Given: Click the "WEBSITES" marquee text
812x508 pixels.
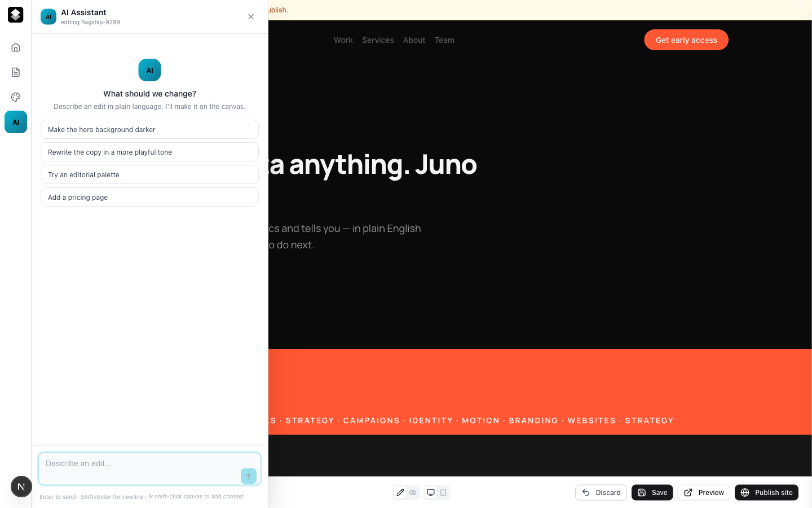Looking at the screenshot, I should point(592,421).
